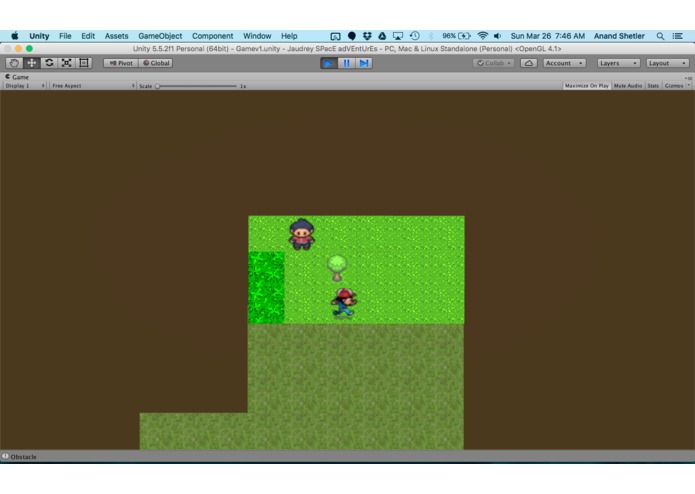This screenshot has height=494, width=695.
Task: Open the Unity application menu
Action: (x=39, y=36)
